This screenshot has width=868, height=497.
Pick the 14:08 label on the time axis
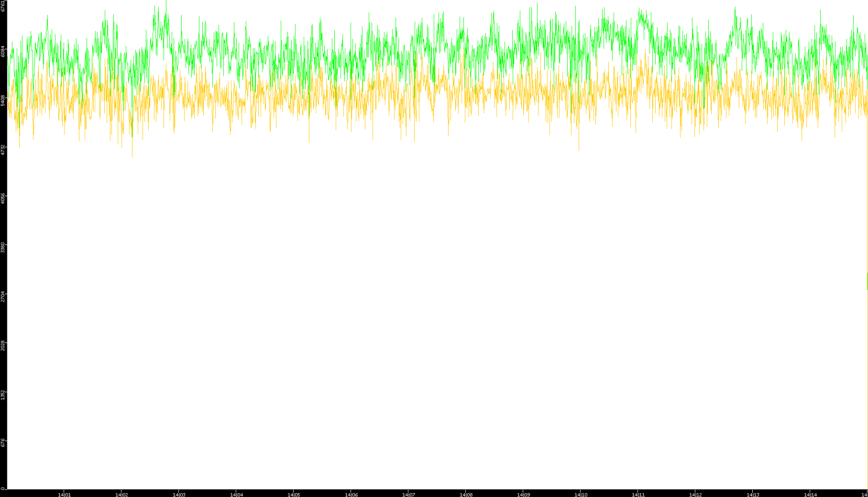(466, 495)
